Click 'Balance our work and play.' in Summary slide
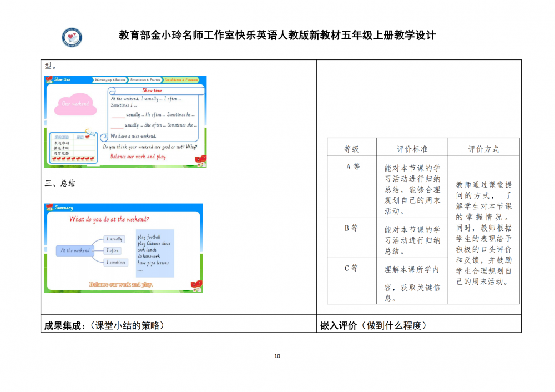The width and height of the screenshot is (555, 392). pos(121,284)
